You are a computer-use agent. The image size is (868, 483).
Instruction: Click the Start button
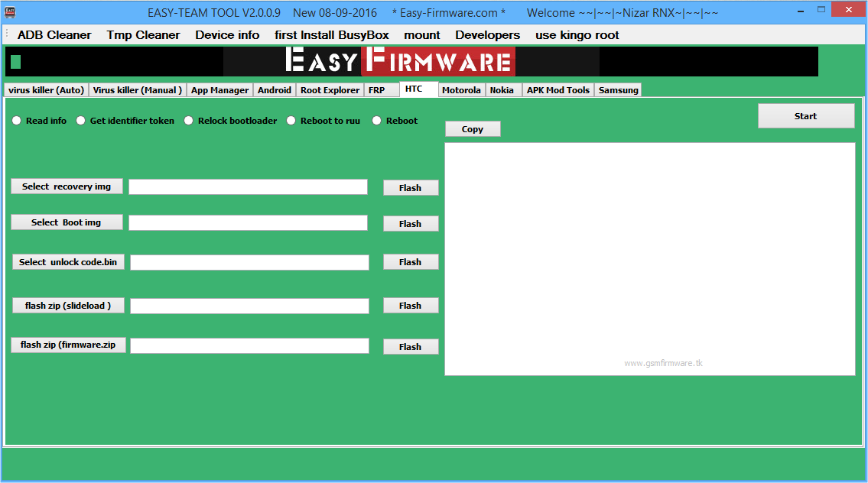point(806,116)
